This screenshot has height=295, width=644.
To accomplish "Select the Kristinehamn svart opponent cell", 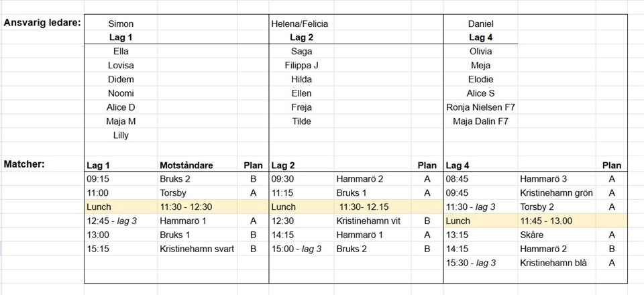I will (x=197, y=249).
